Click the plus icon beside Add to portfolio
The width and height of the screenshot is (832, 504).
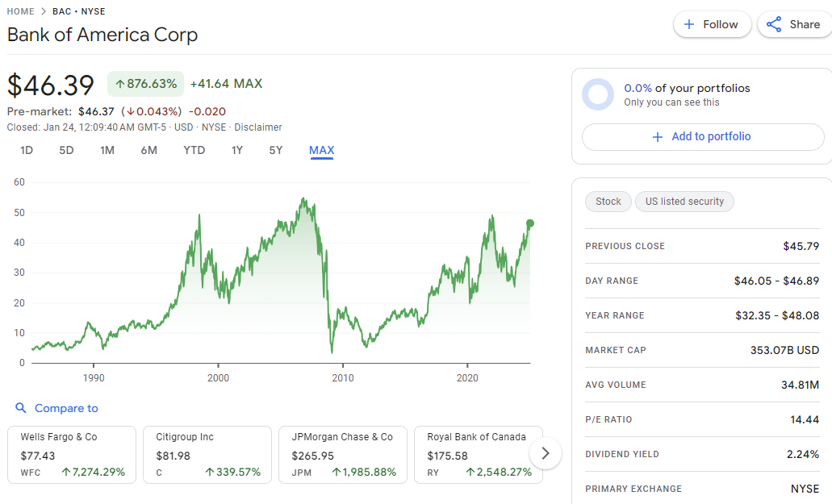pos(658,137)
